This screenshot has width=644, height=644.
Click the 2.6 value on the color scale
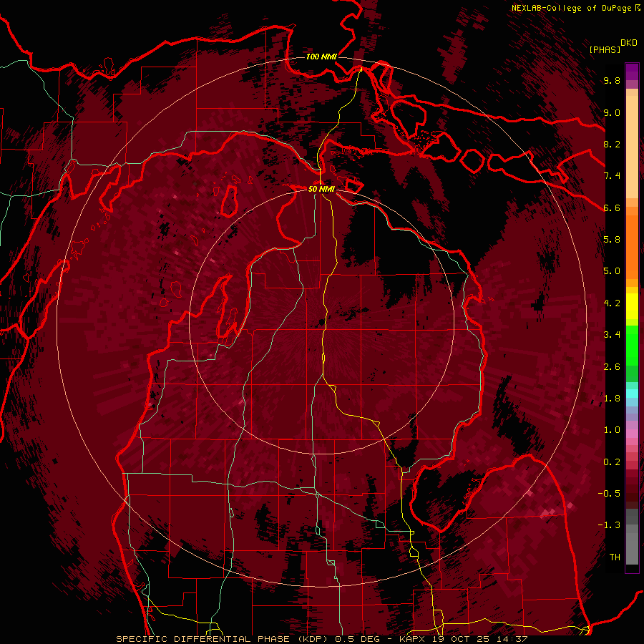click(612, 367)
